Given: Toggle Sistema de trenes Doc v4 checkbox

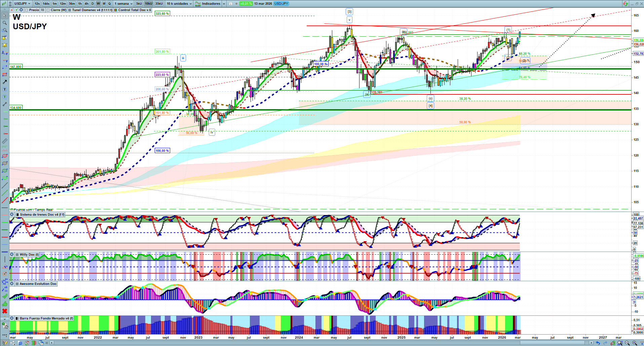Looking at the screenshot, I should tap(17, 215).
